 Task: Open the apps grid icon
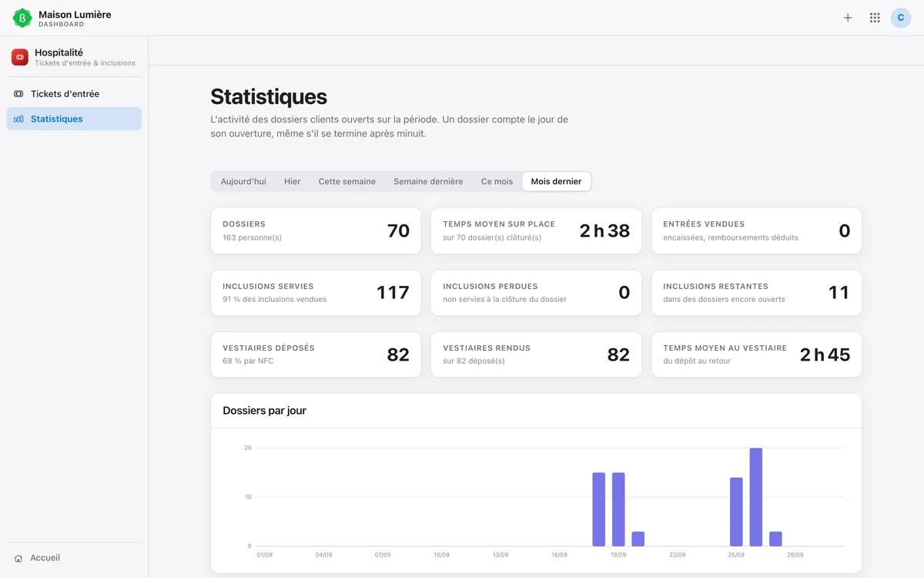(x=875, y=18)
